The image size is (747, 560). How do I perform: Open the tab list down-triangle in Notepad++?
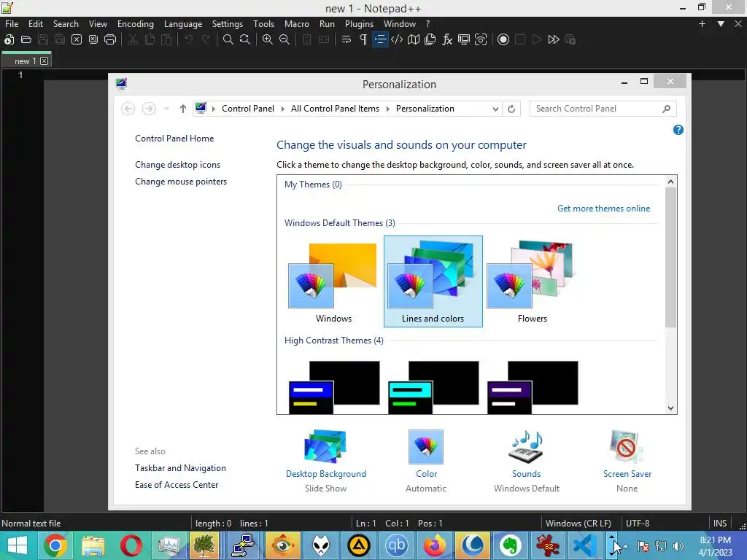(x=721, y=24)
